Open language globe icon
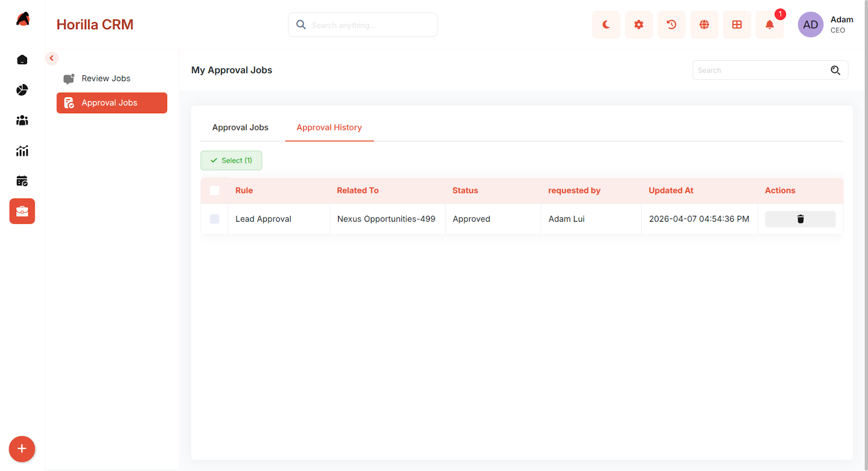The height and width of the screenshot is (471, 868). click(x=704, y=25)
